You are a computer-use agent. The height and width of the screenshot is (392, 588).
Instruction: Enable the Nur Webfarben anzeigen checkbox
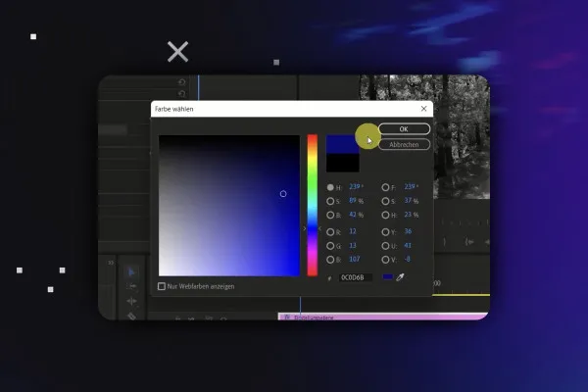pyautogui.click(x=162, y=286)
